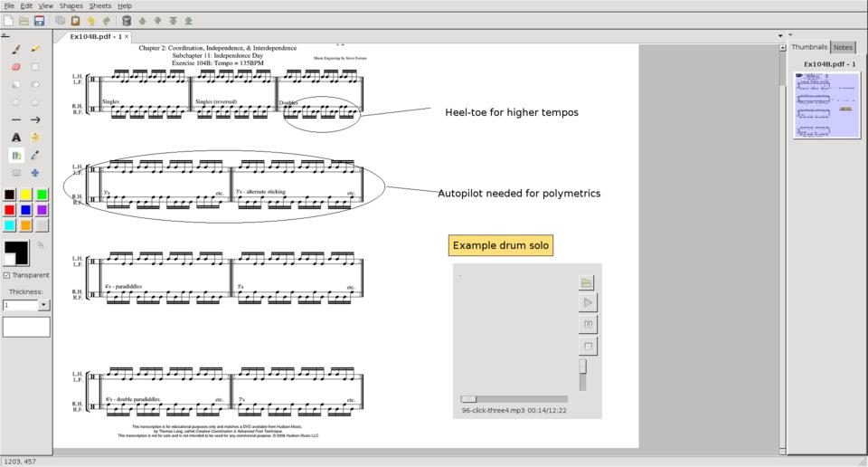Expand the tab list arrow beside sidebar
Screen dimensions: 868x467
tap(780, 36)
